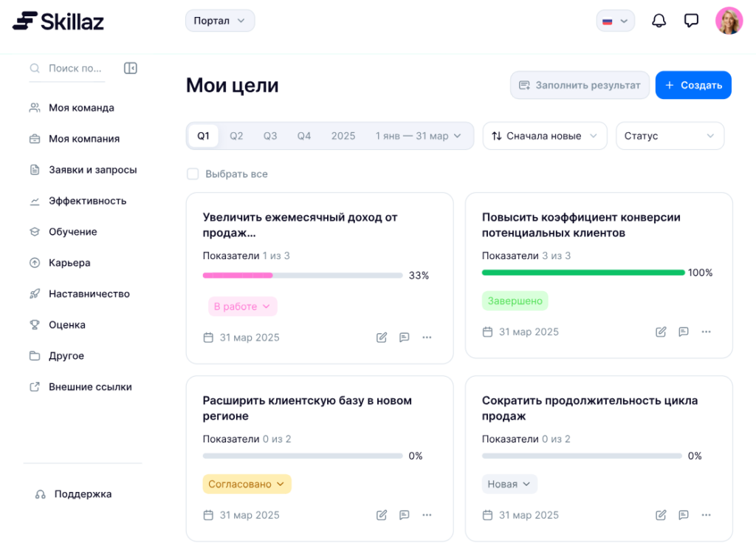This screenshot has width=756, height=551.
Task: Open comments on 'Повысить коэффициент конверсии' goal
Action: click(x=683, y=332)
